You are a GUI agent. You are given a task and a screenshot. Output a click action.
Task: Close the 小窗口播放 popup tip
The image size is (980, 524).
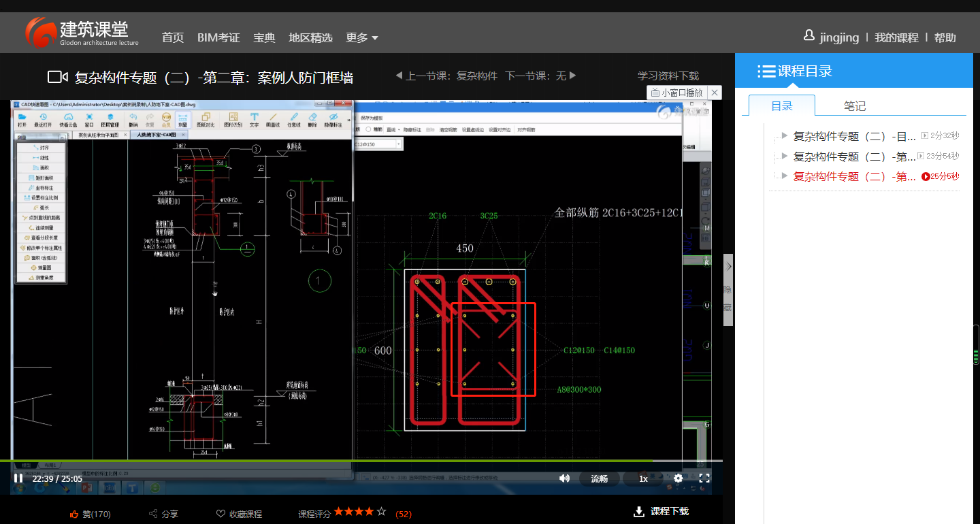pos(714,93)
